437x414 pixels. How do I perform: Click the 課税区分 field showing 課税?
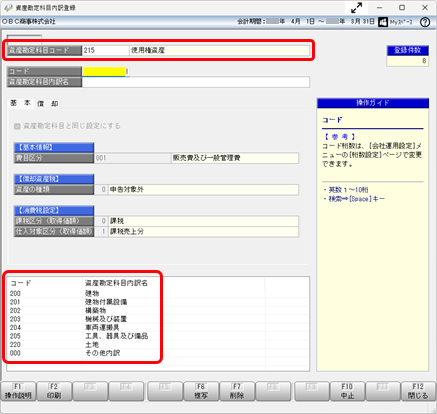[x=203, y=221]
